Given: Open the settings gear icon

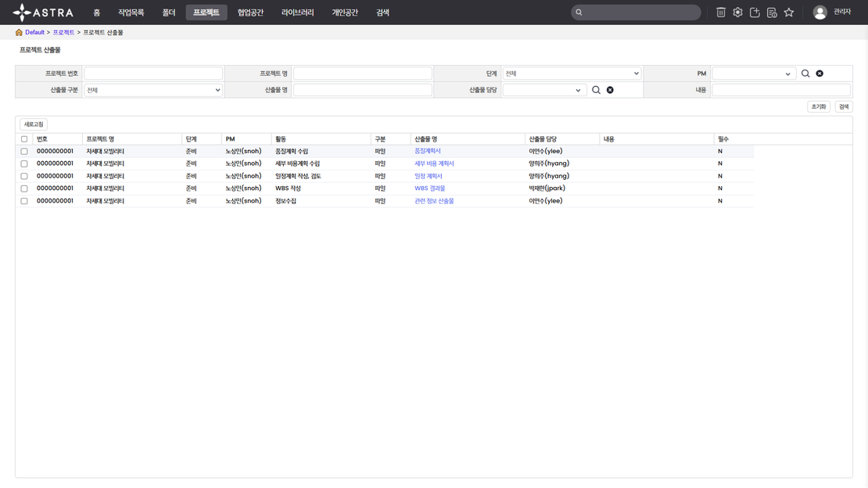Looking at the screenshot, I should click(737, 13).
